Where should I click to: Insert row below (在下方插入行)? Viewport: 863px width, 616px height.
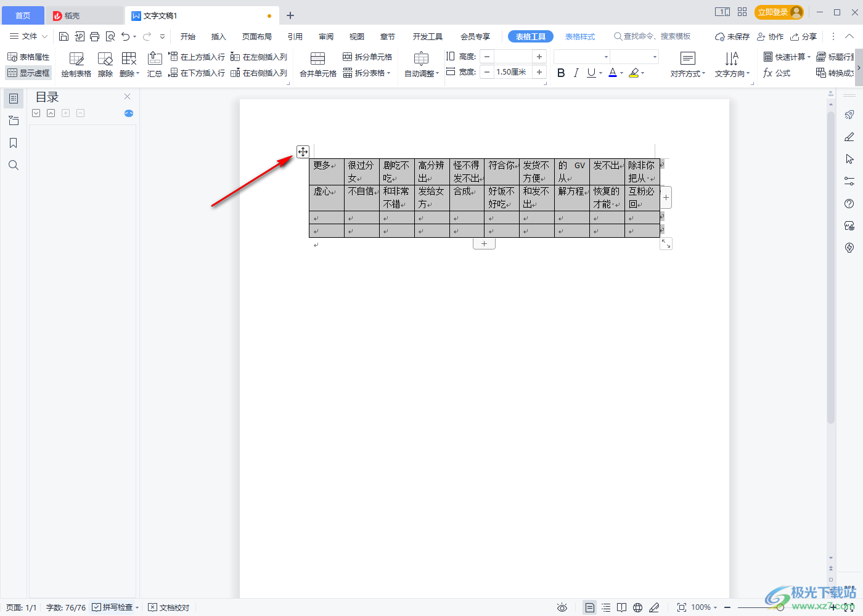pos(197,73)
